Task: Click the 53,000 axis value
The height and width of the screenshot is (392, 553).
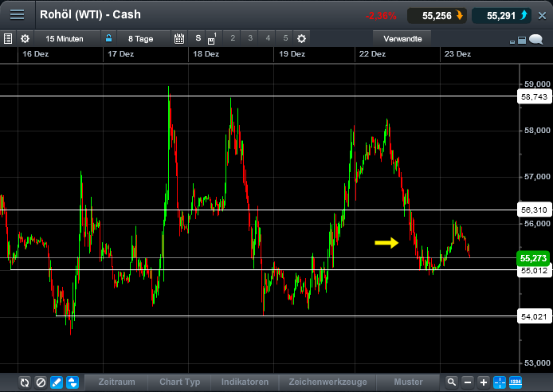Action: click(537, 363)
